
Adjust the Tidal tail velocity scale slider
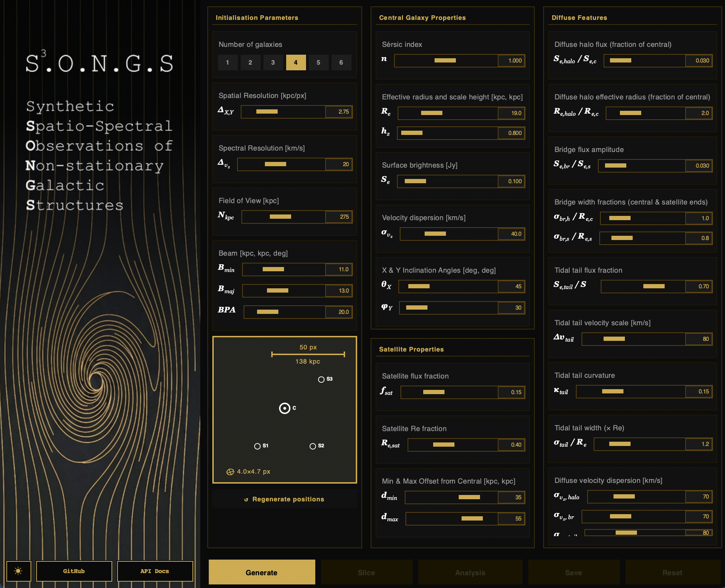click(633, 339)
